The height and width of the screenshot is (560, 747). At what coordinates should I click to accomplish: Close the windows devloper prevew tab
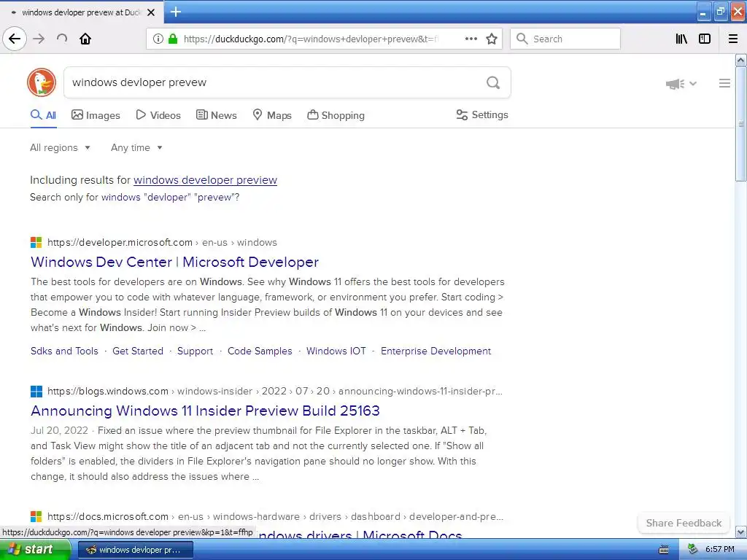[x=151, y=12]
